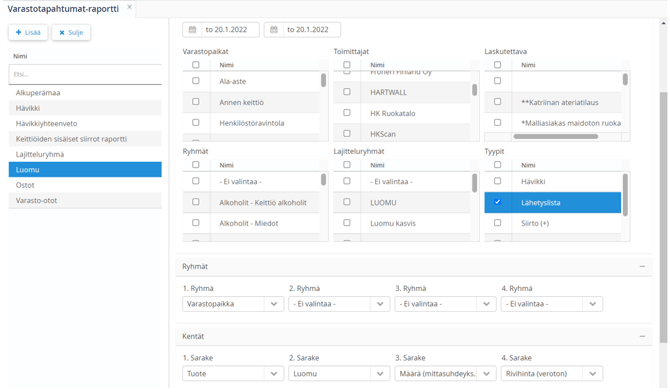Click Nimi column header in Ryhmät table
The height and width of the screenshot is (392, 670).
(x=226, y=165)
